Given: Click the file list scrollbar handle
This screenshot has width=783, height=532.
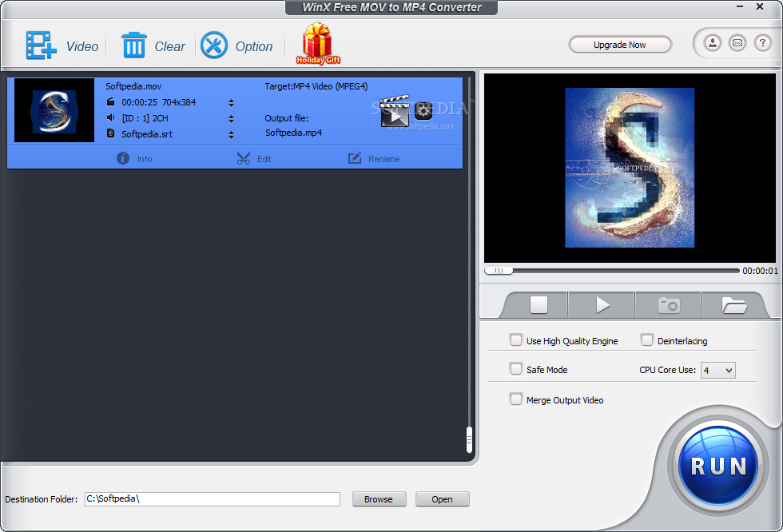Looking at the screenshot, I should click(x=469, y=439).
